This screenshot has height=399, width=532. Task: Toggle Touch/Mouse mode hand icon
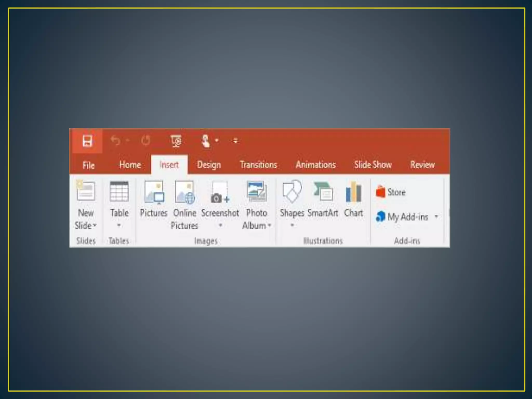point(205,141)
